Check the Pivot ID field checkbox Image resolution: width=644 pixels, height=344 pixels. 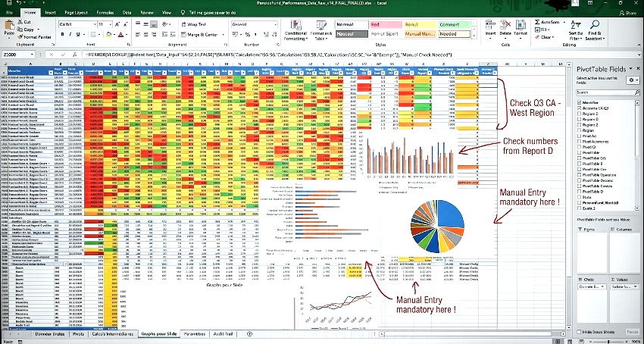point(579,147)
